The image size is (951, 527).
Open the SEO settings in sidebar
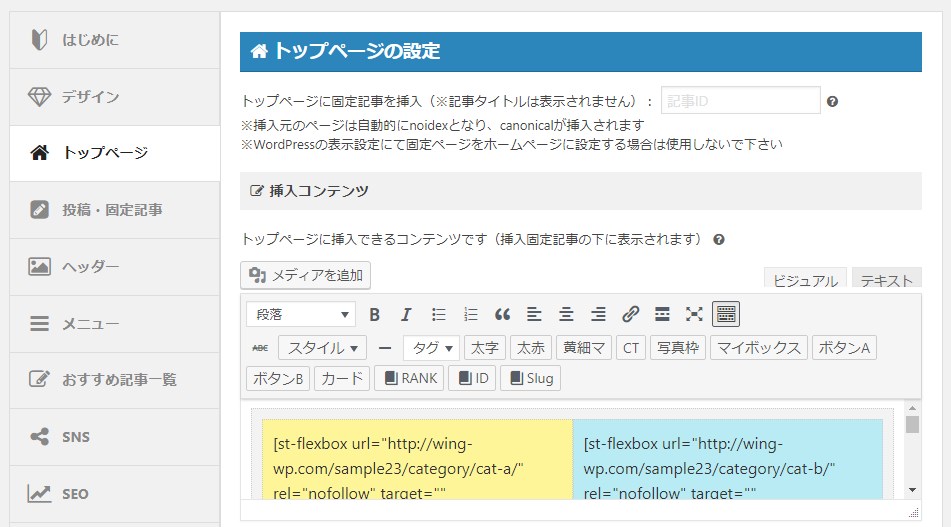75,494
